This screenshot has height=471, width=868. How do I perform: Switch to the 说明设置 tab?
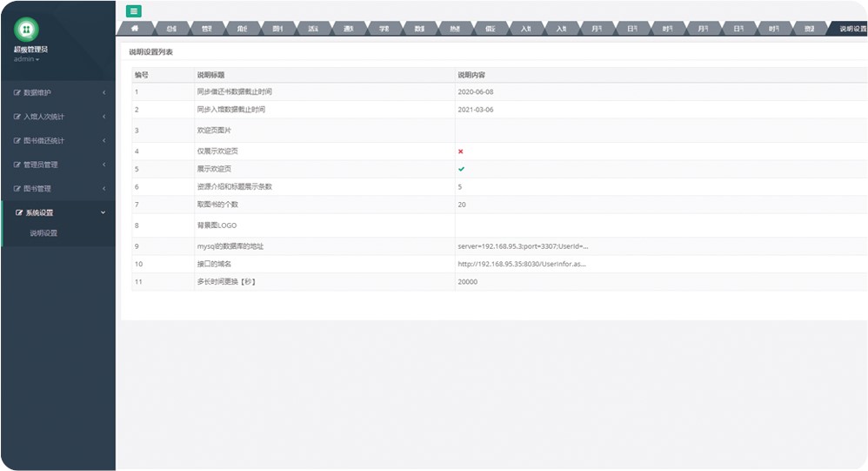tap(851, 29)
